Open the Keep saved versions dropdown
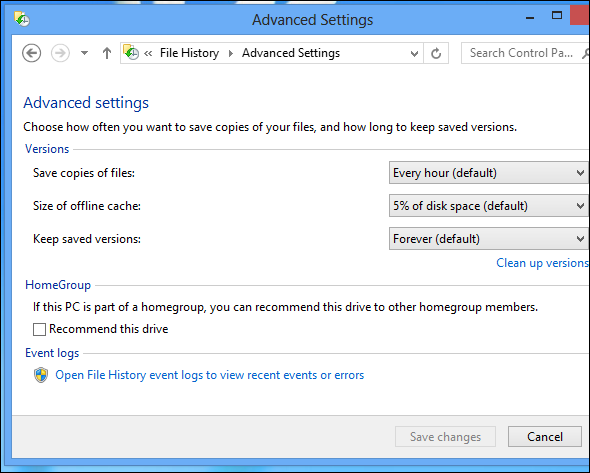The width and height of the screenshot is (590, 473). click(488, 239)
